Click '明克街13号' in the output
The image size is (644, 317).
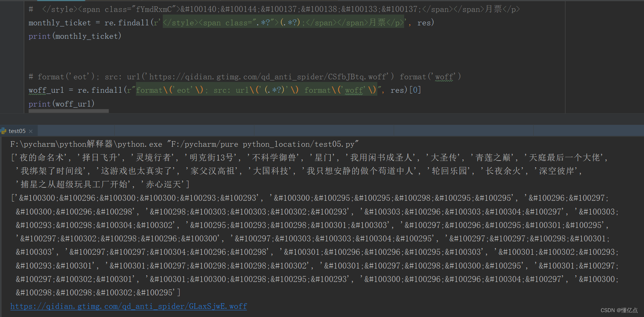[x=211, y=158]
